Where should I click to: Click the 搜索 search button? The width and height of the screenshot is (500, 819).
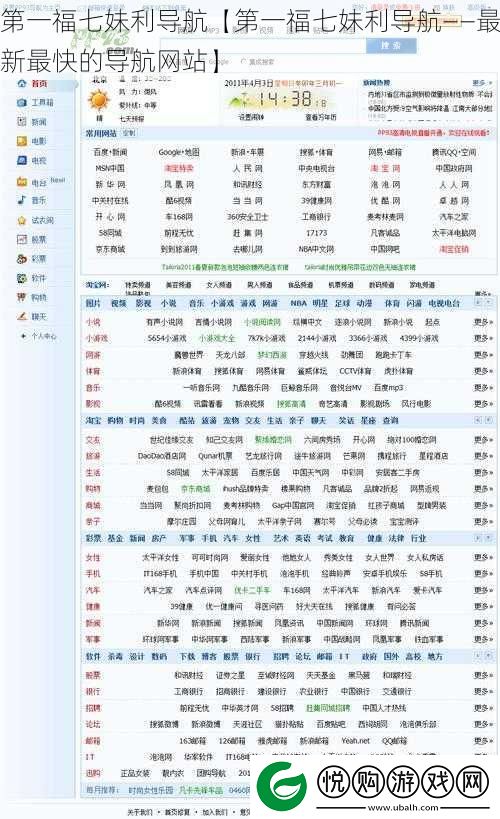tap(391, 46)
